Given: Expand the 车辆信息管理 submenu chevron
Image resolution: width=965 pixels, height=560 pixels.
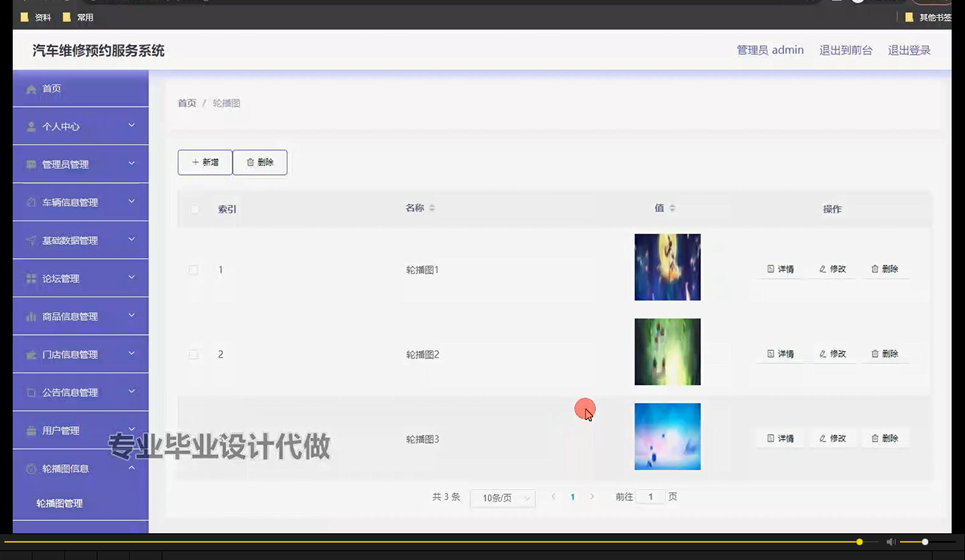Looking at the screenshot, I should tap(132, 201).
